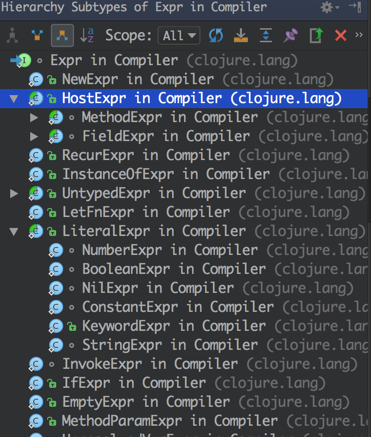Click the abstract class icon beside HostExpr

click(x=36, y=99)
